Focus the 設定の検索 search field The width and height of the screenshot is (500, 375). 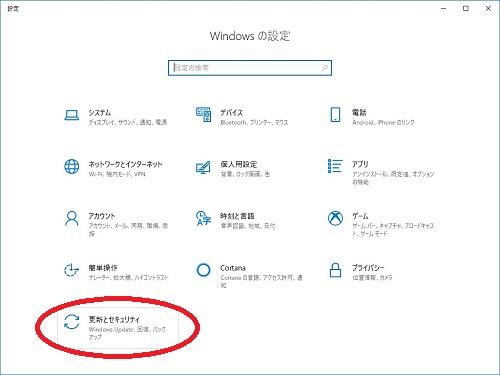point(250,68)
